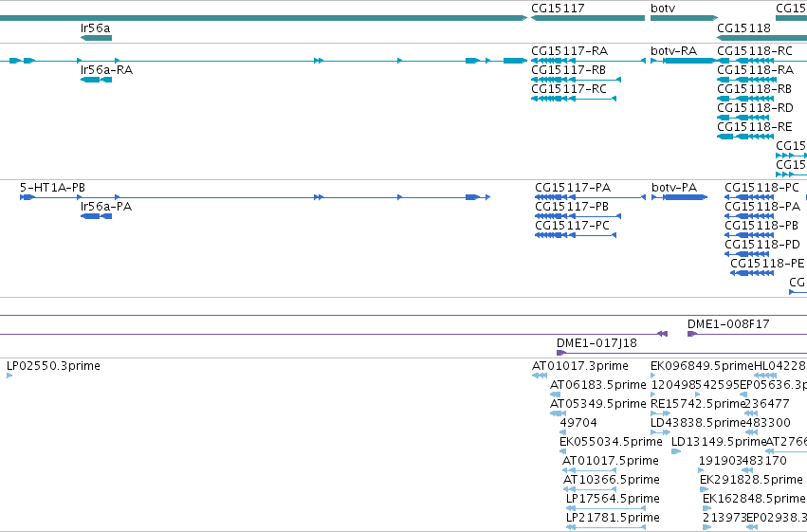Viewport: 807px width, 532px height.
Task: Select protein CG15117-PC
Action: pyautogui.click(x=573, y=226)
